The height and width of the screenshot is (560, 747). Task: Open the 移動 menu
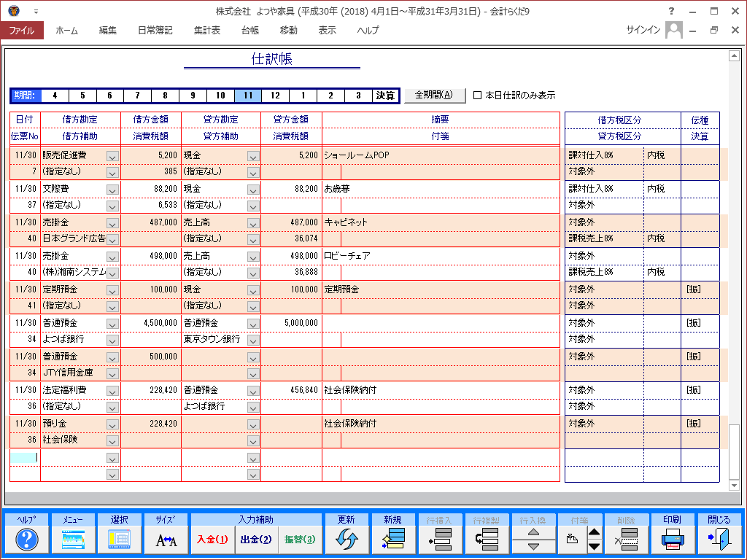coord(289,30)
